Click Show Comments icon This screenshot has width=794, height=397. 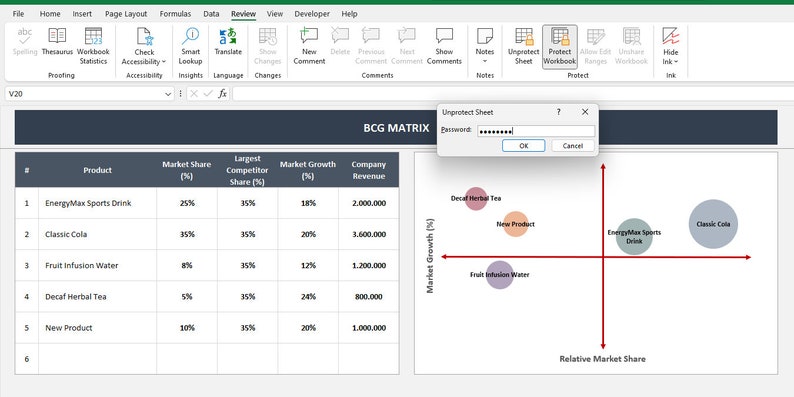pos(444,36)
